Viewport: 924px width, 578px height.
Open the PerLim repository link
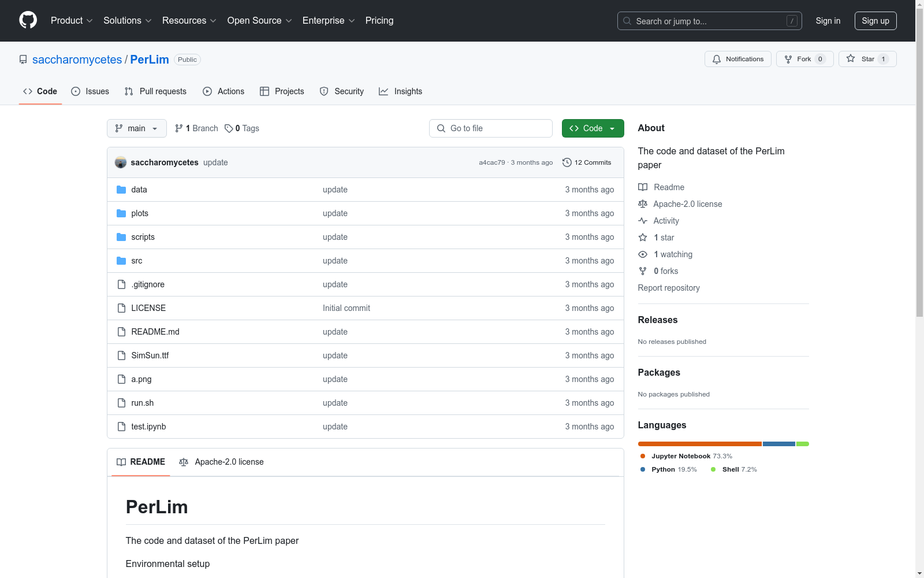coord(150,60)
